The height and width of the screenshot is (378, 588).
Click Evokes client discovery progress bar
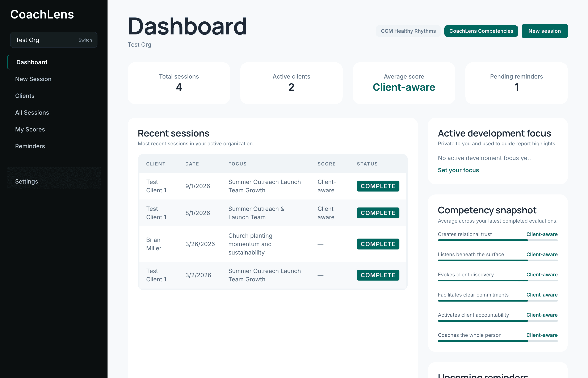[x=498, y=281]
